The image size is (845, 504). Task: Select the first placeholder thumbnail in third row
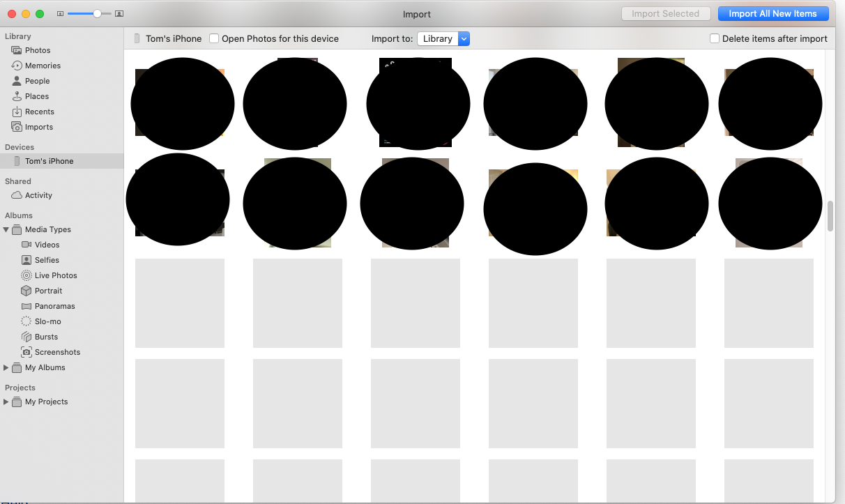180,303
